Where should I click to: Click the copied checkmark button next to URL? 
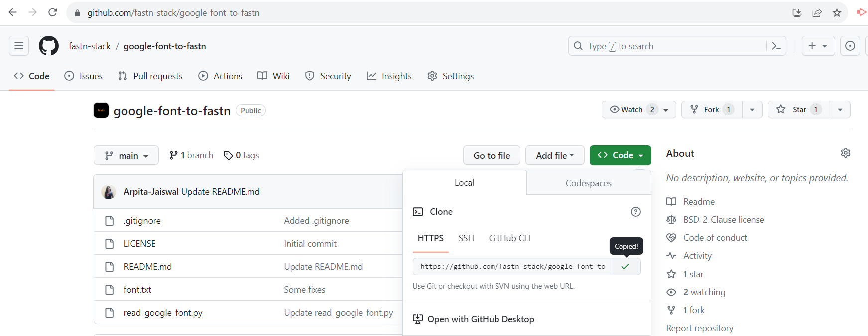(626, 266)
